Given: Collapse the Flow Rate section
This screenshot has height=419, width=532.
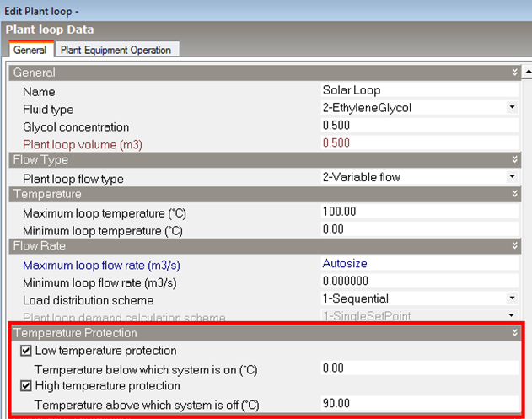Looking at the screenshot, I should click(514, 246).
